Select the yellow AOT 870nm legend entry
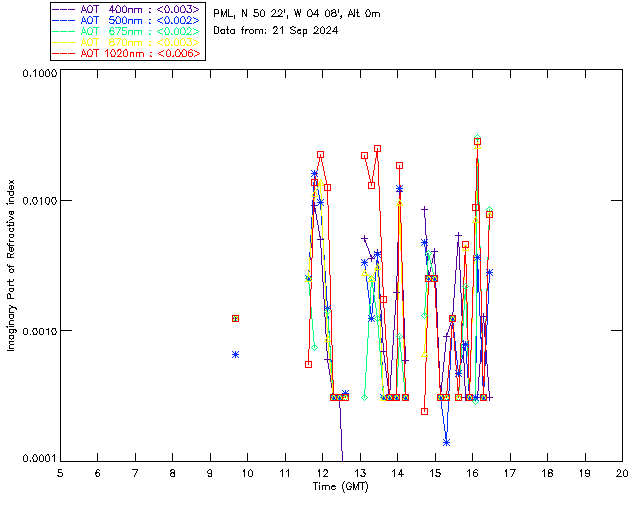 coord(140,42)
